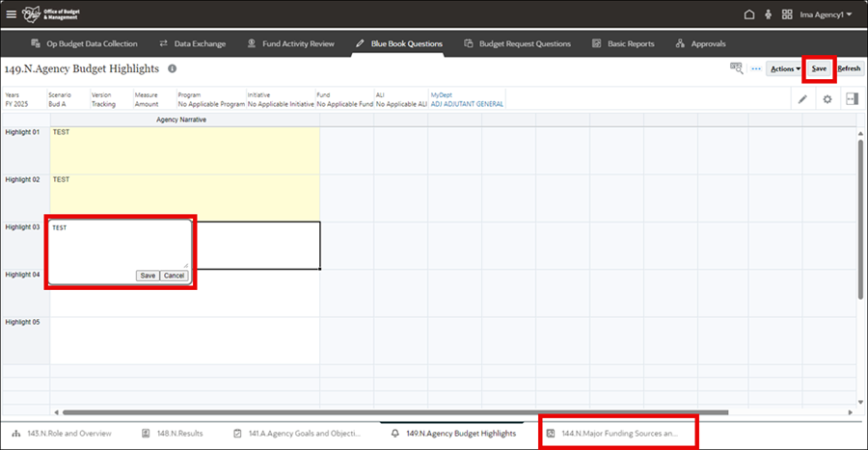
Task: Click the top Save button
Action: (x=818, y=69)
